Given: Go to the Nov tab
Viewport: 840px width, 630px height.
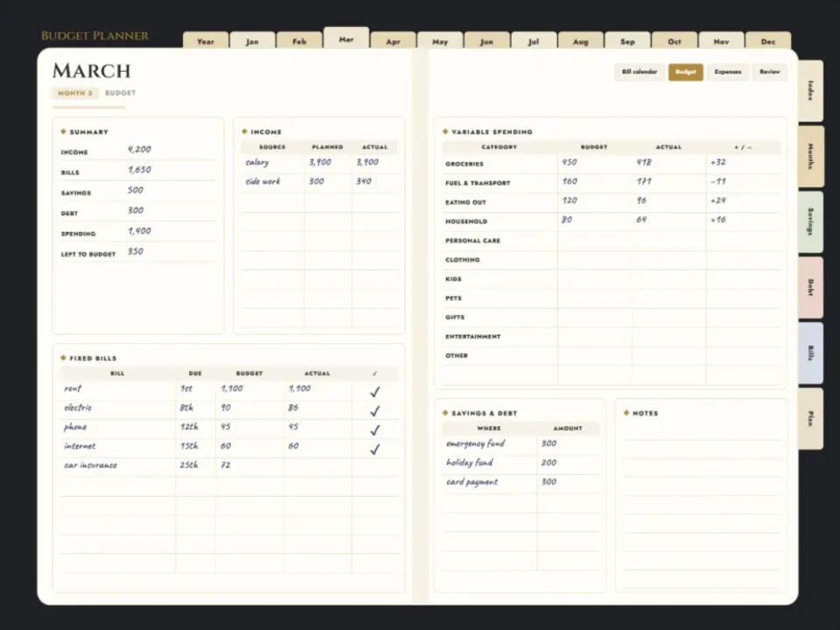Looking at the screenshot, I should tap(721, 41).
